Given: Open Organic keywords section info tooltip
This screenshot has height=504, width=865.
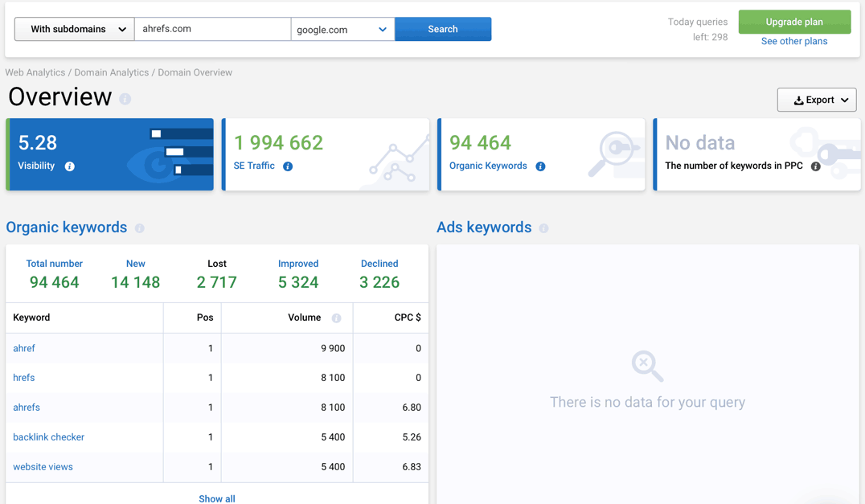Looking at the screenshot, I should [139, 228].
